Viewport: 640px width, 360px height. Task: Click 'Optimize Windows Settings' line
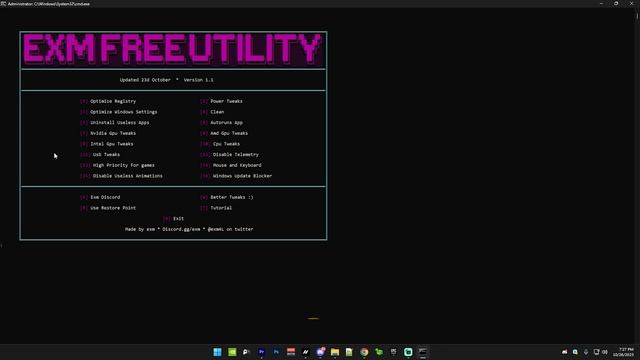pyautogui.click(x=123, y=112)
